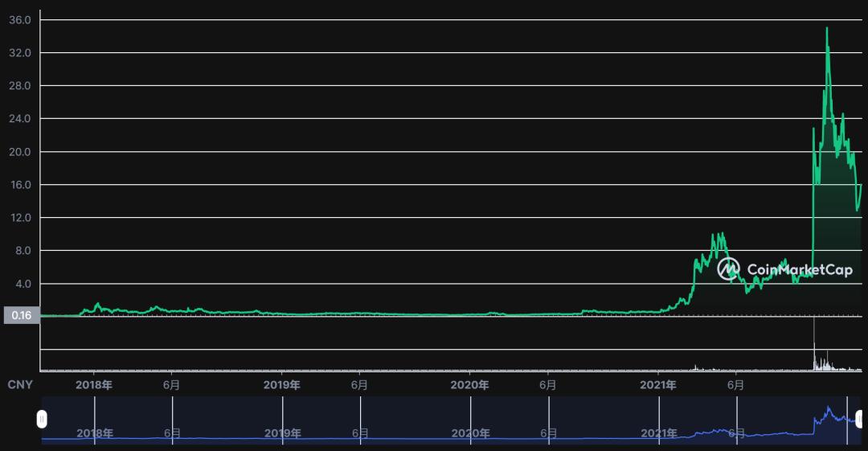Click main-axis 6月 between 2020年 and 2021年

547,384
